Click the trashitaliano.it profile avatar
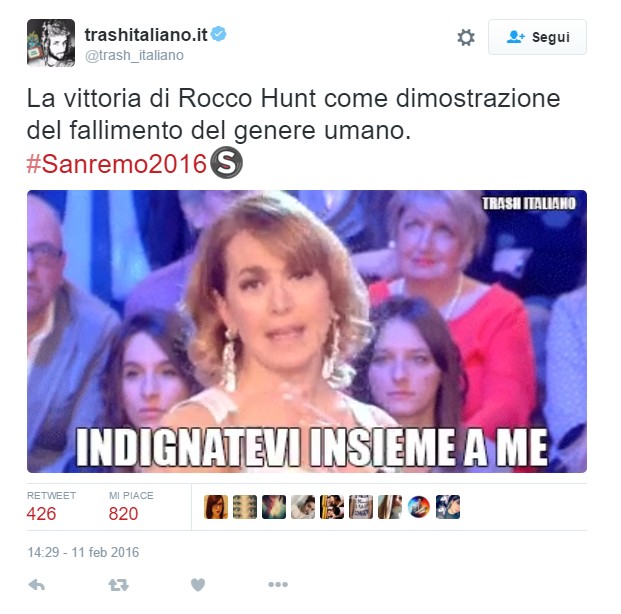 (51, 43)
